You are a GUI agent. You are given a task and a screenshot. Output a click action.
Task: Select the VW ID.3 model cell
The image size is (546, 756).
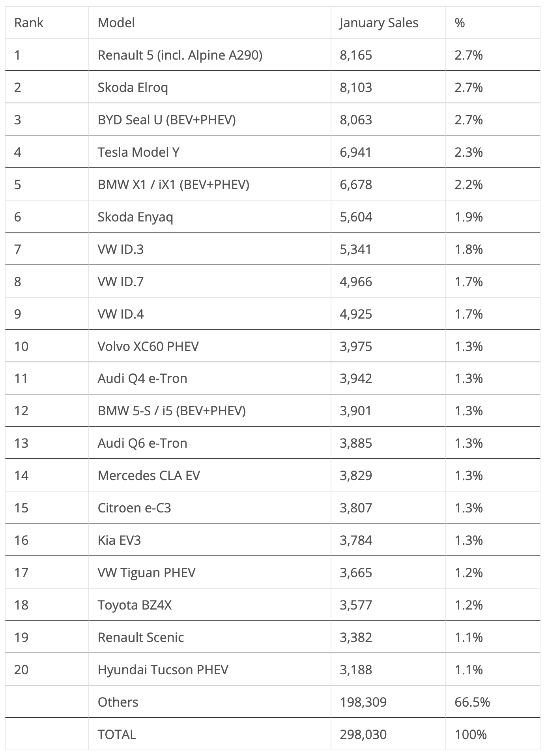[x=120, y=249]
